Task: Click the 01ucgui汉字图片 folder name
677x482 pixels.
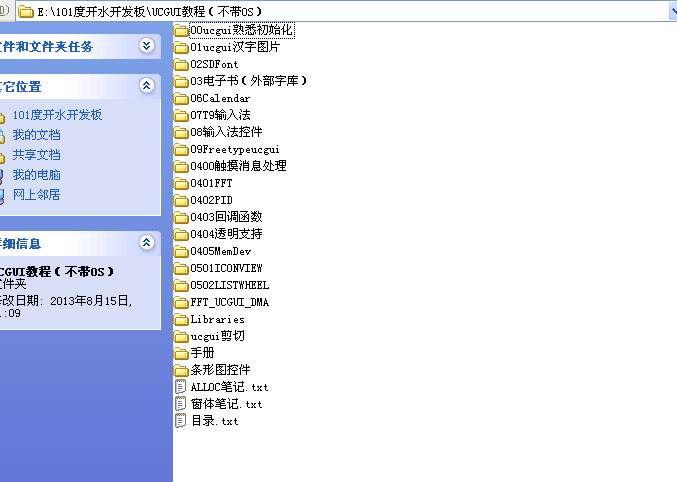Action: (x=235, y=47)
